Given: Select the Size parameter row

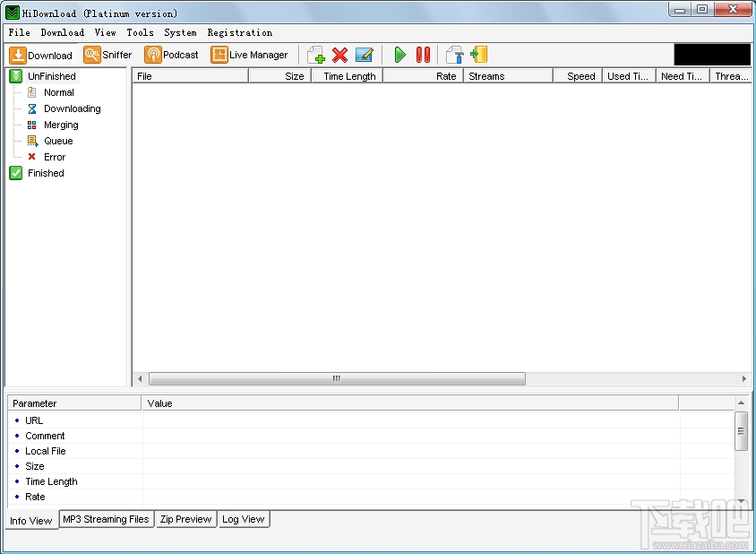Looking at the screenshot, I should click(370, 466).
